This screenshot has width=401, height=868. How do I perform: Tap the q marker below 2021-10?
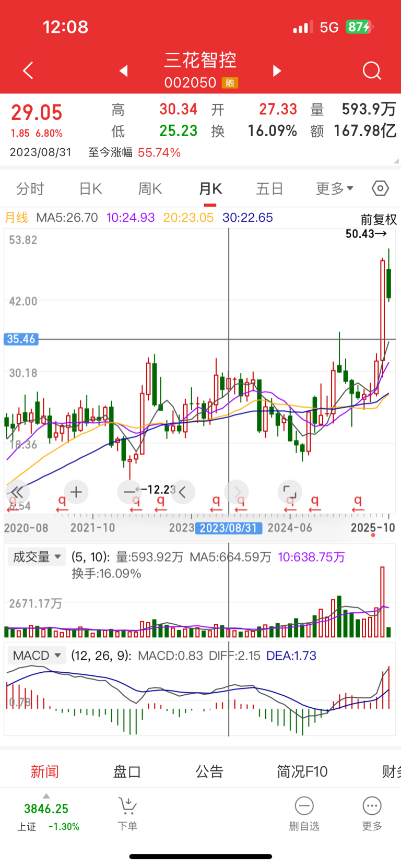pos(62,503)
